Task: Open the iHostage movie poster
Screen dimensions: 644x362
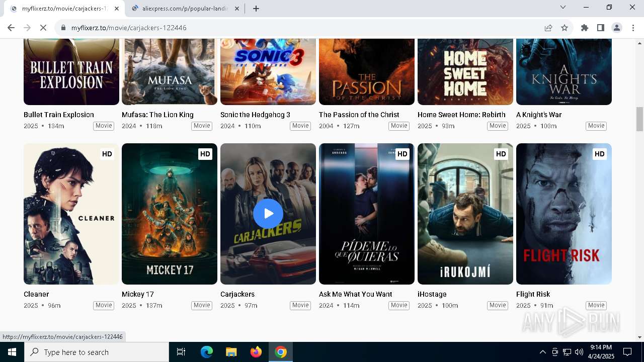Action: click(x=465, y=214)
